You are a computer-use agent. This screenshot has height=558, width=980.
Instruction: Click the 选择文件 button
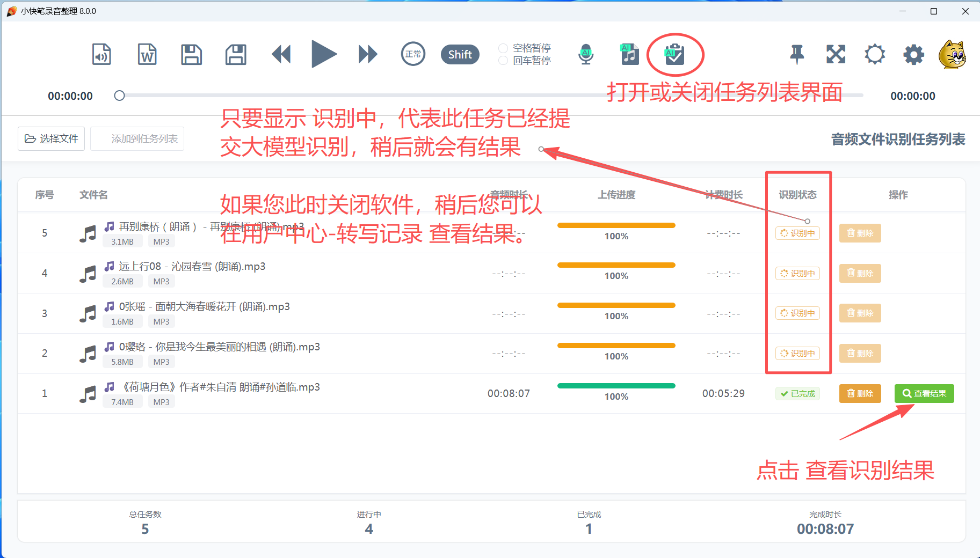52,139
